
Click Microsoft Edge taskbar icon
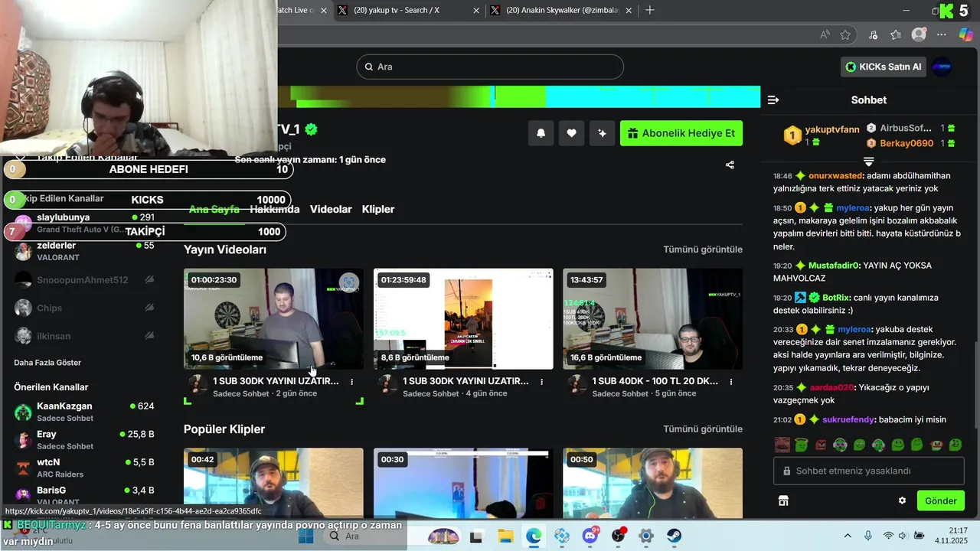[x=534, y=536]
